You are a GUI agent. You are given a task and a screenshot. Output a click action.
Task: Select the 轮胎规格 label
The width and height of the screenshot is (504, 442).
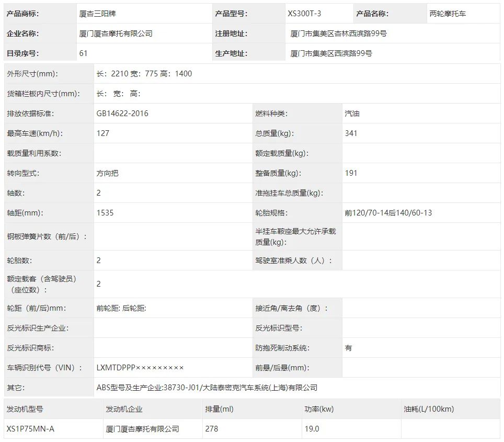[271, 213]
